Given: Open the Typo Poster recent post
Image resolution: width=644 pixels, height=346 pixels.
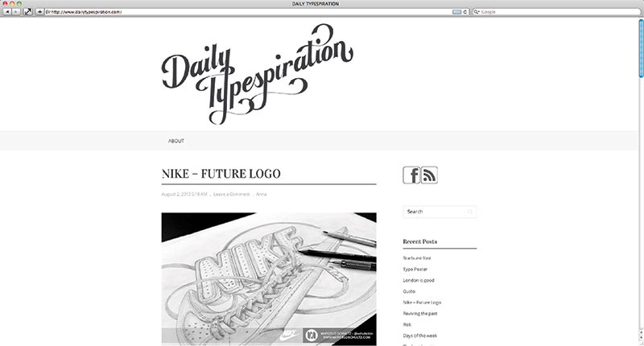Looking at the screenshot, I should (415, 270).
